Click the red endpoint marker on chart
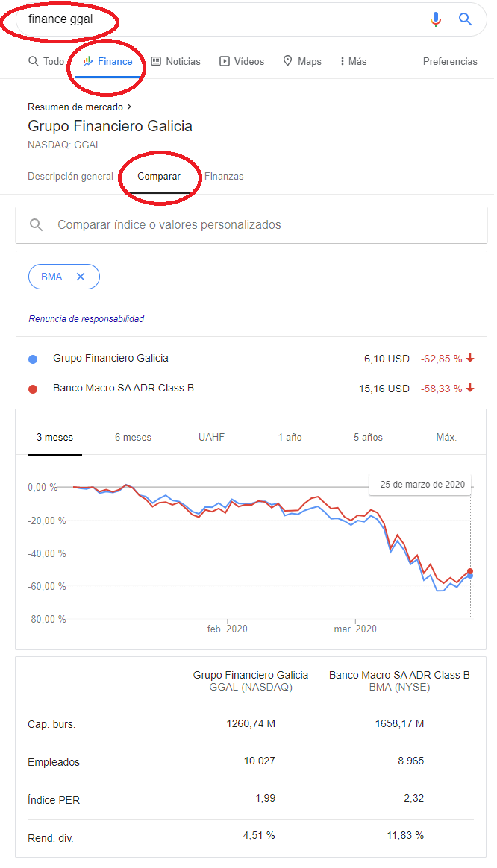The height and width of the screenshot is (868, 497). [x=470, y=571]
